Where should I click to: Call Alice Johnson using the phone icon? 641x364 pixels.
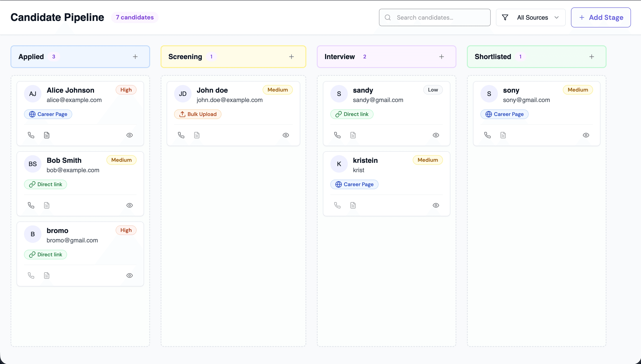coord(31,135)
